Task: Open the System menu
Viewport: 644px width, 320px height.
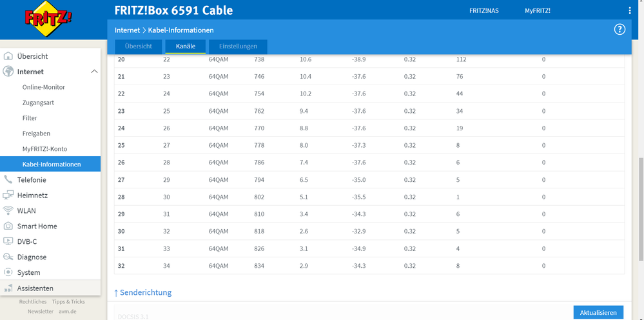Action: [x=29, y=272]
